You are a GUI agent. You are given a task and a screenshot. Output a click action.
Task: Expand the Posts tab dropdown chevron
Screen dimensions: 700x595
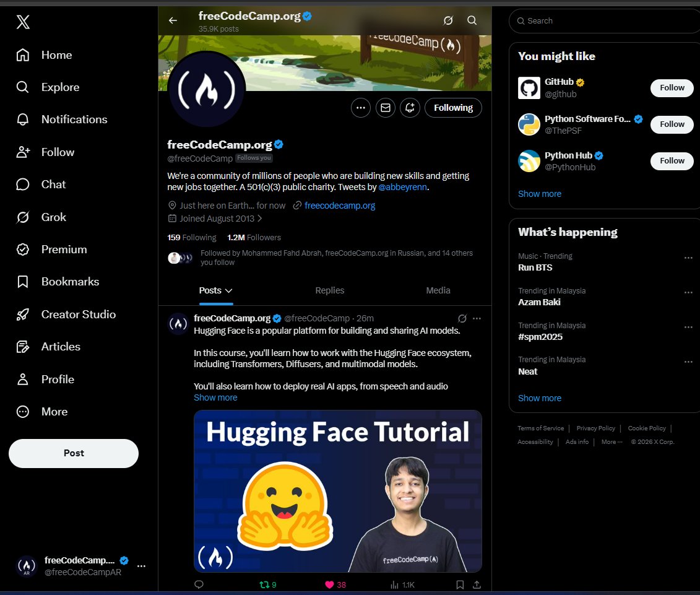pyautogui.click(x=228, y=291)
